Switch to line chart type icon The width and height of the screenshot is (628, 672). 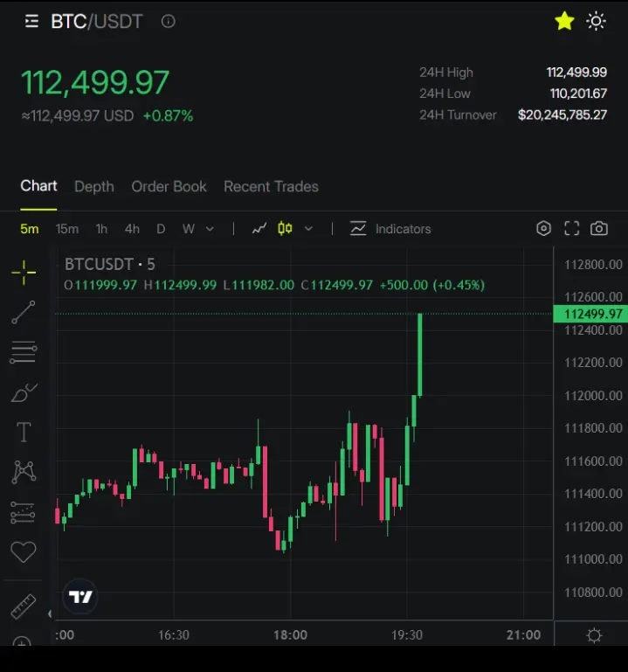click(259, 229)
